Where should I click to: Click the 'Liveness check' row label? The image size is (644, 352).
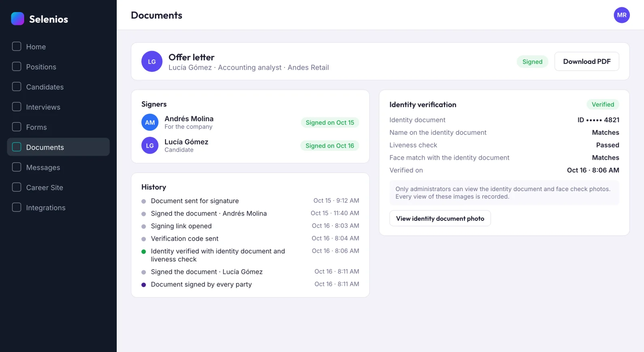(x=413, y=145)
